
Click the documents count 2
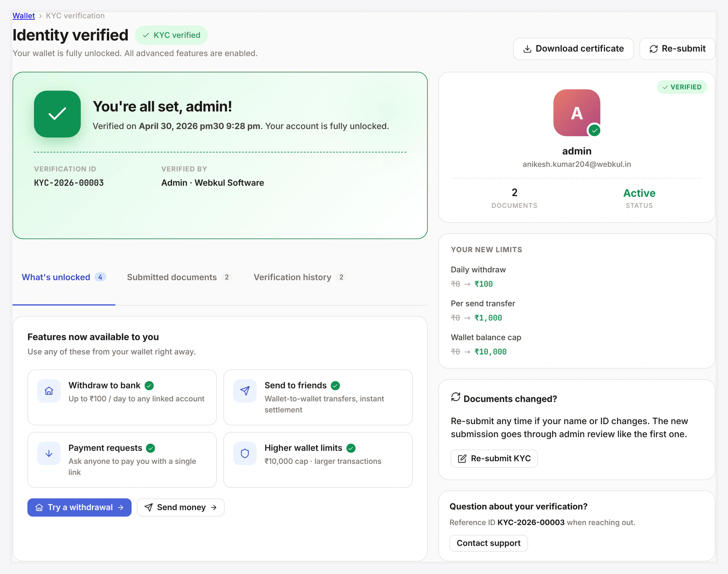coord(515,193)
